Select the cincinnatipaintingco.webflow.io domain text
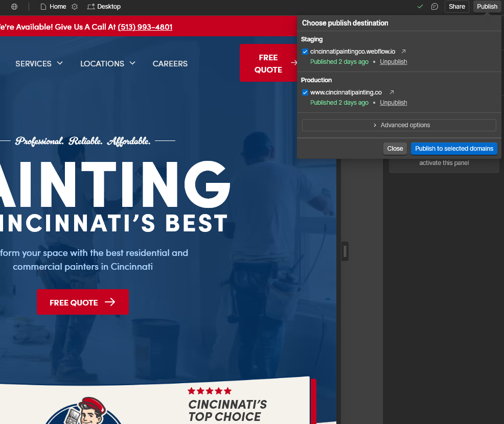The height and width of the screenshot is (424, 504). pyautogui.click(x=353, y=52)
